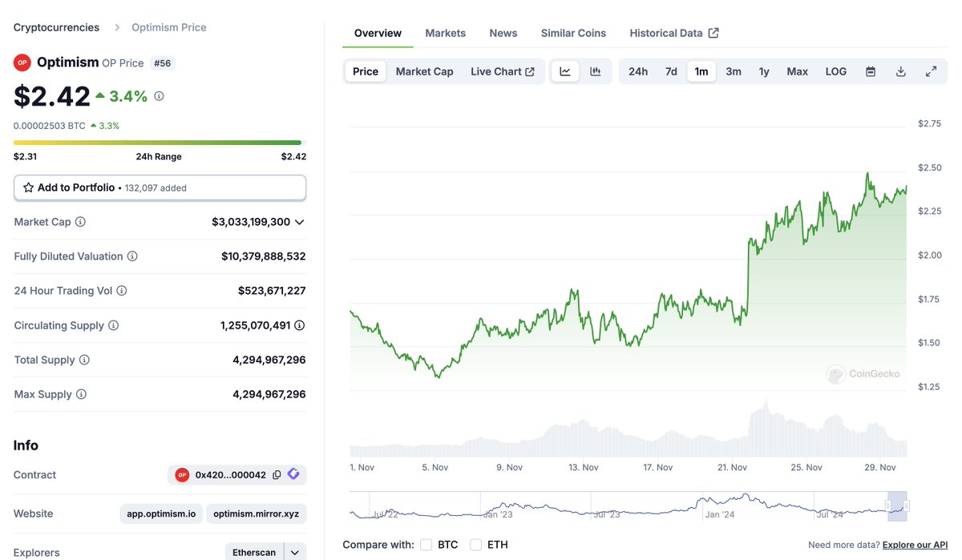962x560 pixels.
Task: Click info icon next to 1,255,070,491 value
Action: tap(299, 325)
